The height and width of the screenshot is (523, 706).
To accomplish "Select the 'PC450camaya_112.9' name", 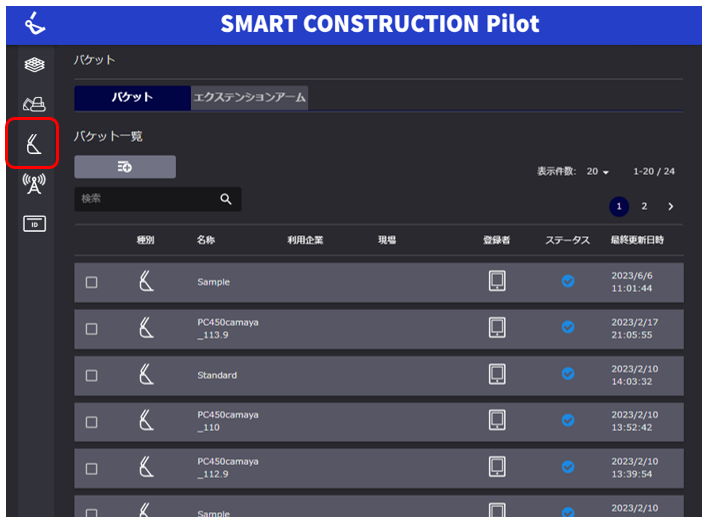I will (228, 468).
